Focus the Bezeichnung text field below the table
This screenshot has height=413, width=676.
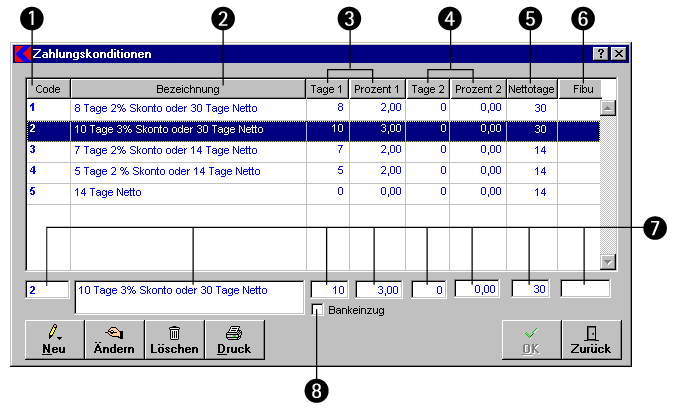coord(188,296)
